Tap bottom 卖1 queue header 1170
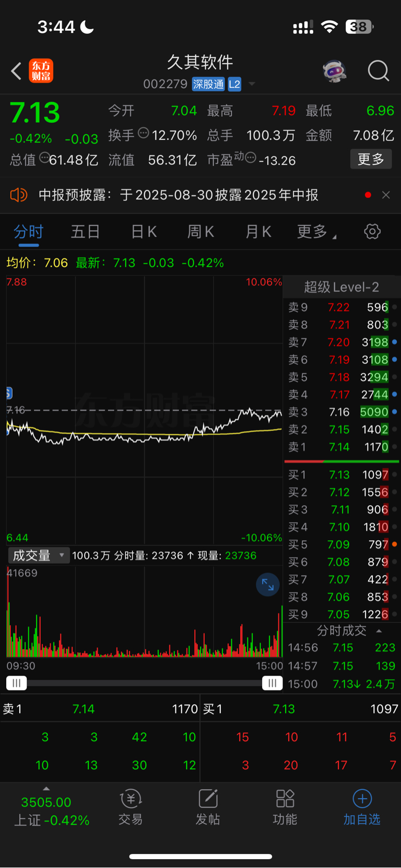 coord(100,709)
